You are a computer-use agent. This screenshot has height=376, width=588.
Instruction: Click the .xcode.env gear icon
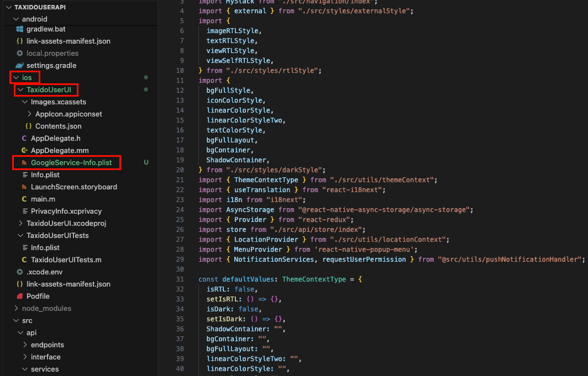[x=20, y=272]
